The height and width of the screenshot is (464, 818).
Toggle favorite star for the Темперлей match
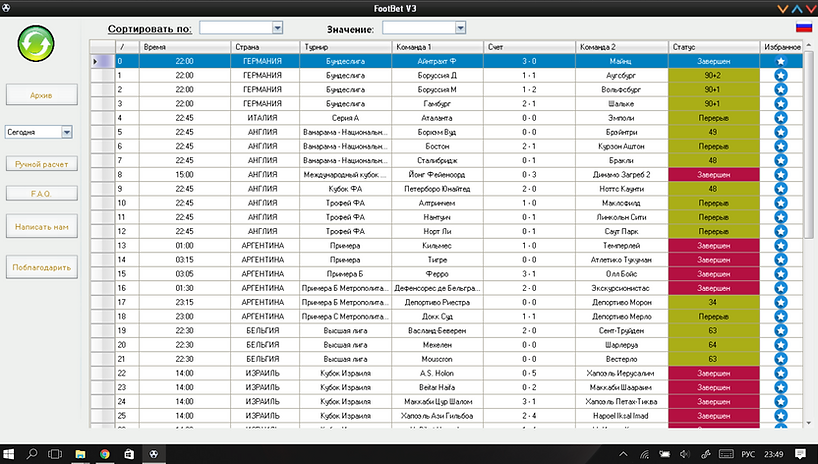pos(781,244)
